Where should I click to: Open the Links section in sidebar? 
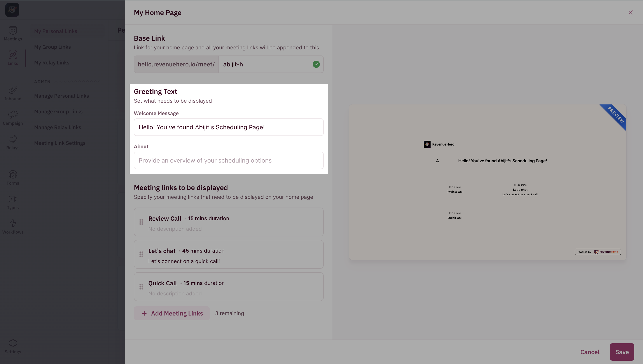point(13,58)
